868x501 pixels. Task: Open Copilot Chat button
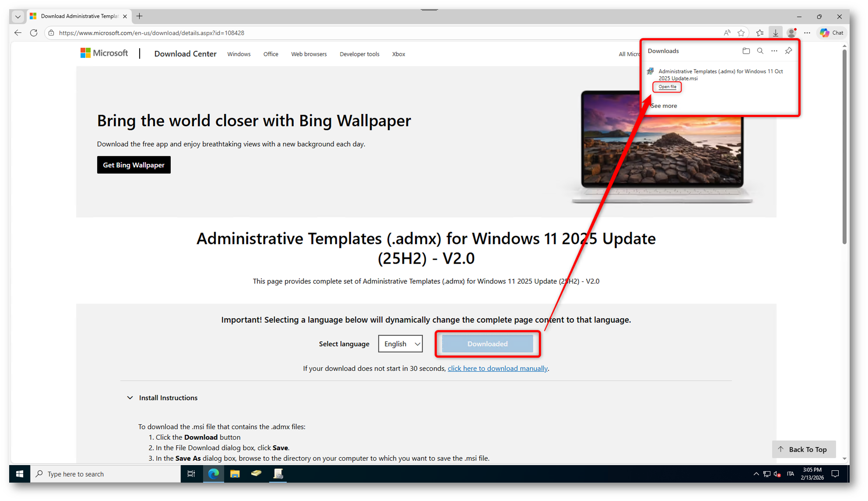point(832,33)
